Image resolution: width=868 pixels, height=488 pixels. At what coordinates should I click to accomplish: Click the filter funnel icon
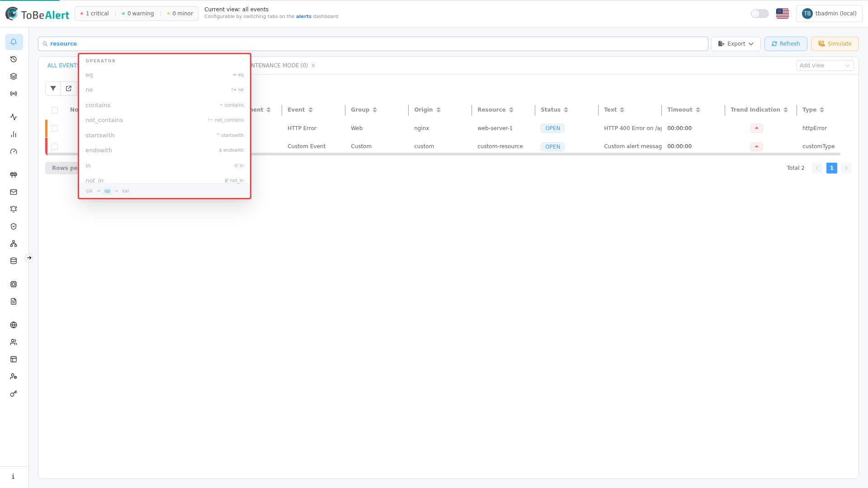click(x=53, y=89)
